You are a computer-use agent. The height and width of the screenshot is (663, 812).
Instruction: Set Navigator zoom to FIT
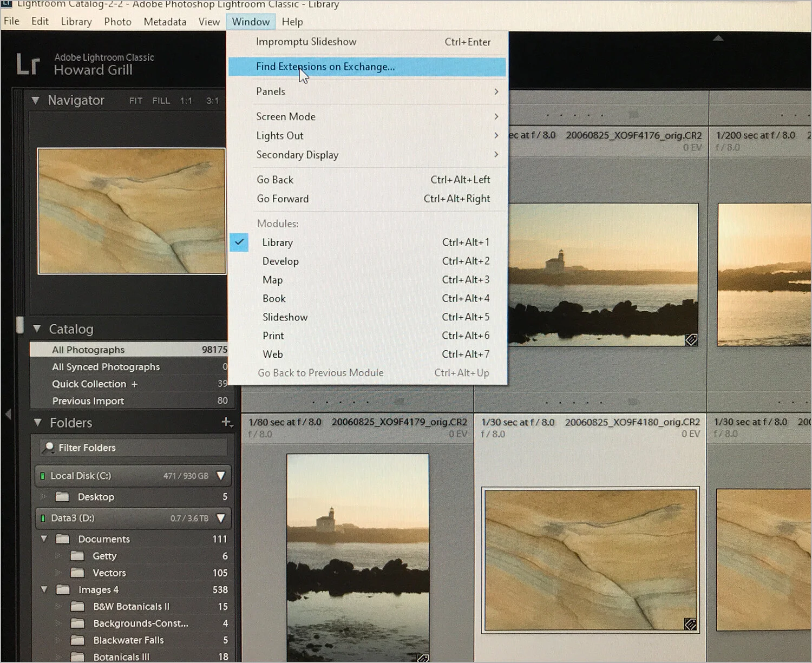tap(136, 101)
